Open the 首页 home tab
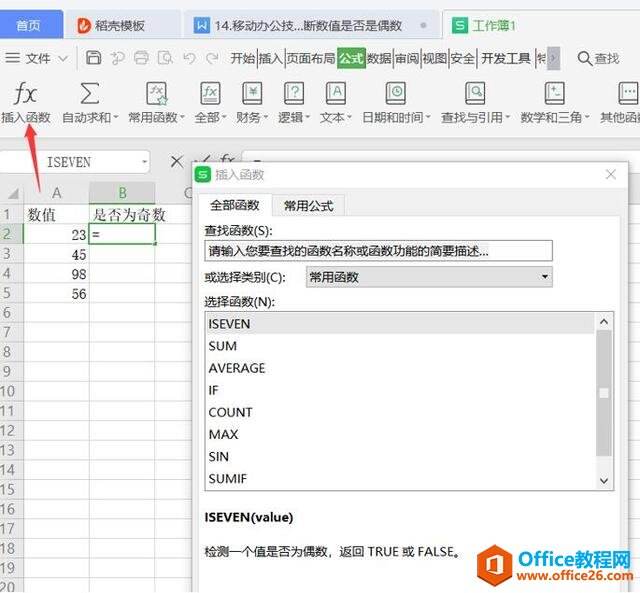Viewport: 640px width, 593px height. pos(29,26)
